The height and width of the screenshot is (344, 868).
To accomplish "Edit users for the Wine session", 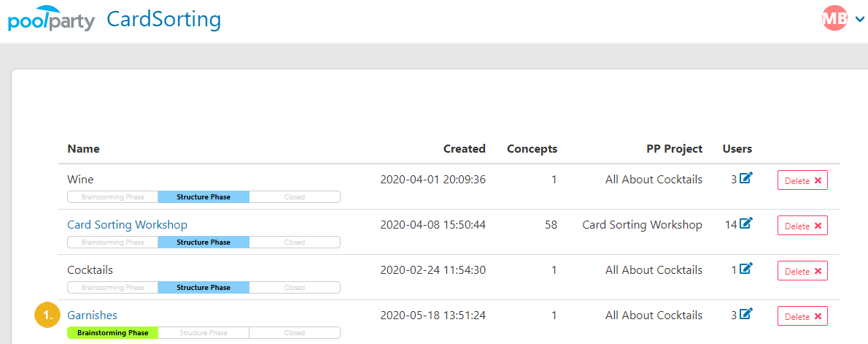I will click(x=746, y=178).
